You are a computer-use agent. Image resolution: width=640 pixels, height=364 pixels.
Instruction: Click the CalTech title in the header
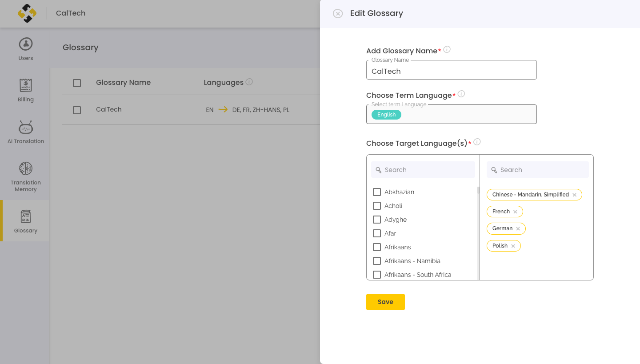(71, 13)
